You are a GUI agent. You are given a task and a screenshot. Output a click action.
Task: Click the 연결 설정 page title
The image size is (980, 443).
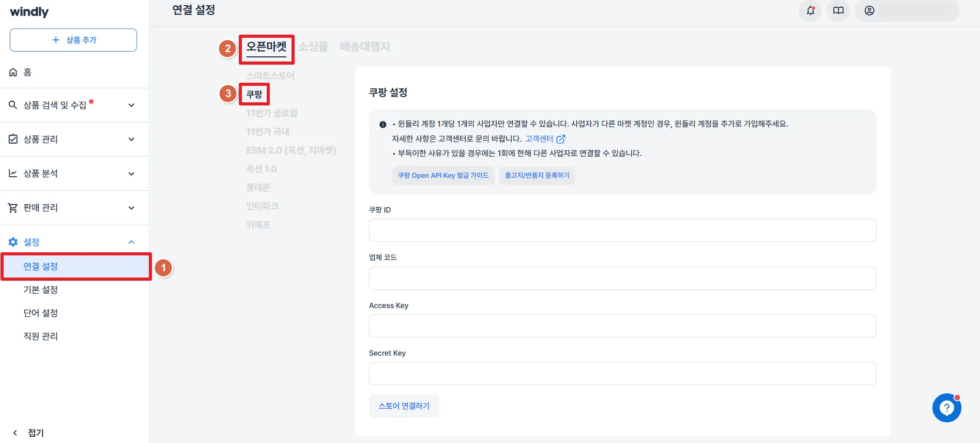click(194, 10)
